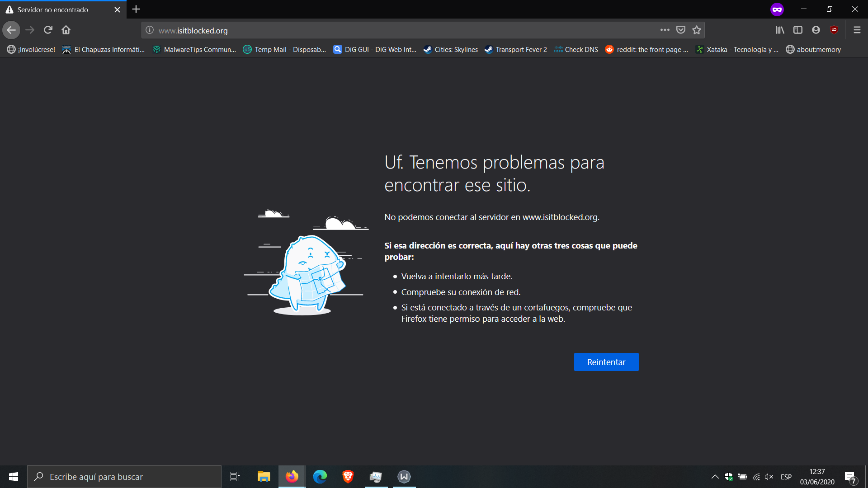Image resolution: width=868 pixels, height=488 pixels.
Task: Open page actions three-dots menu
Action: (665, 30)
